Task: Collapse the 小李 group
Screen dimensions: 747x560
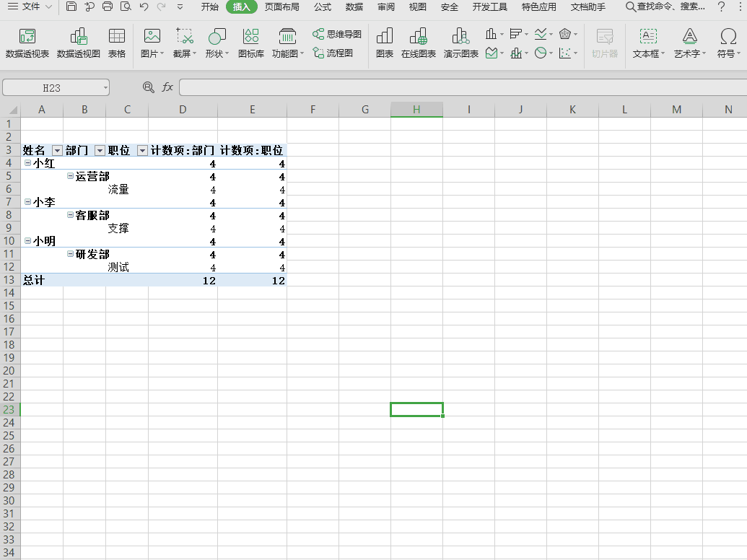Action: 27,202
